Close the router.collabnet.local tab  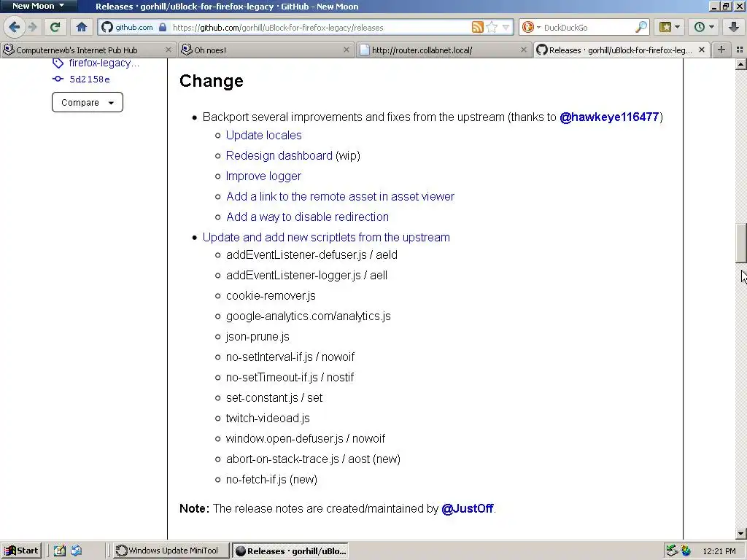[524, 50]
